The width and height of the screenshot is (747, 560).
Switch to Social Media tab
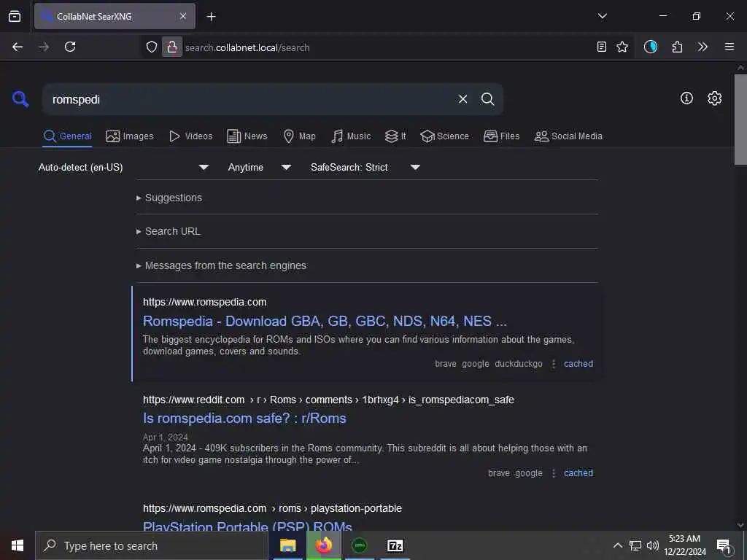(568, 136)
